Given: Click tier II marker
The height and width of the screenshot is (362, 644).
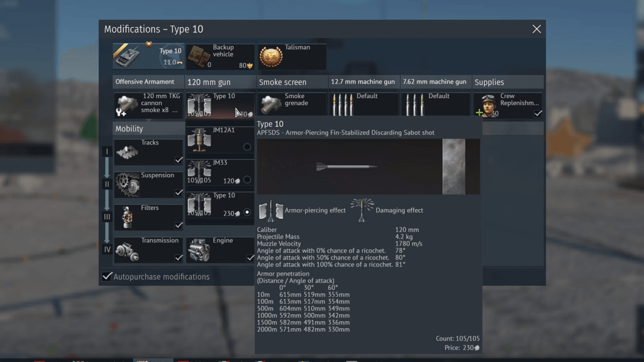Looking at the screenshot, I should coord(107,184).
